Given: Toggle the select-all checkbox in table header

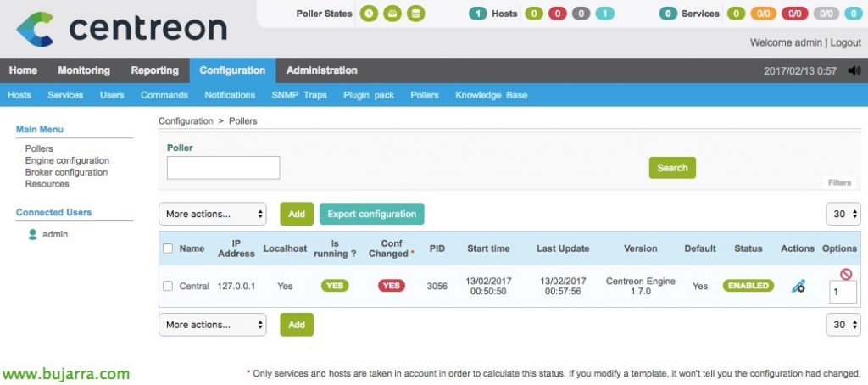Looking at the screenshot, I should (x=168, y=248).
